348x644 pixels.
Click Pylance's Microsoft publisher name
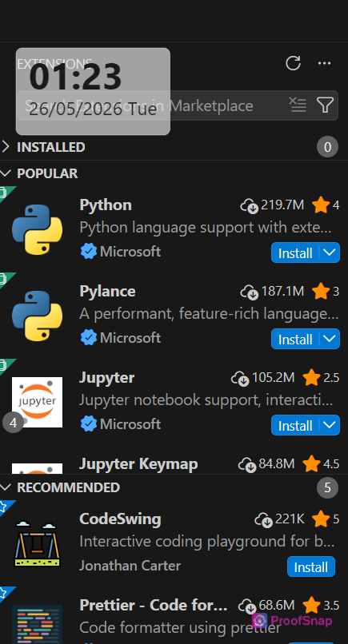click(130, 338)
